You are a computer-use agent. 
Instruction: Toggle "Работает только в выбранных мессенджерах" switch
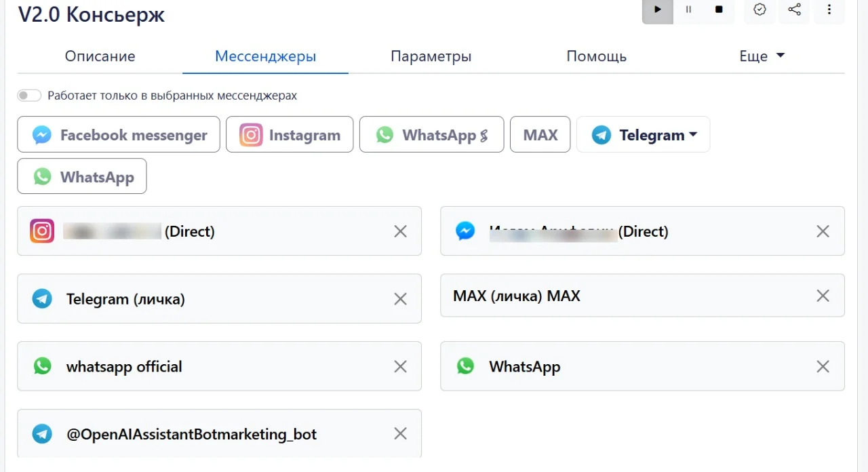(30, 96)
